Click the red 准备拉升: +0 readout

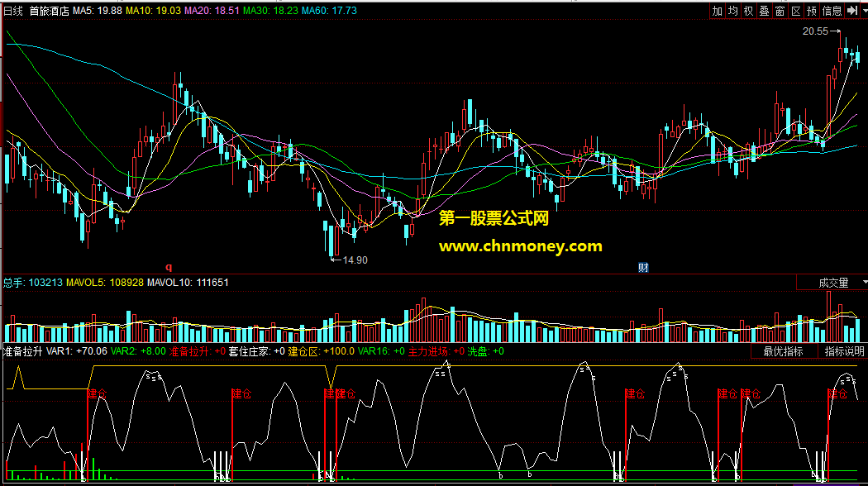(x=197, y=351)
